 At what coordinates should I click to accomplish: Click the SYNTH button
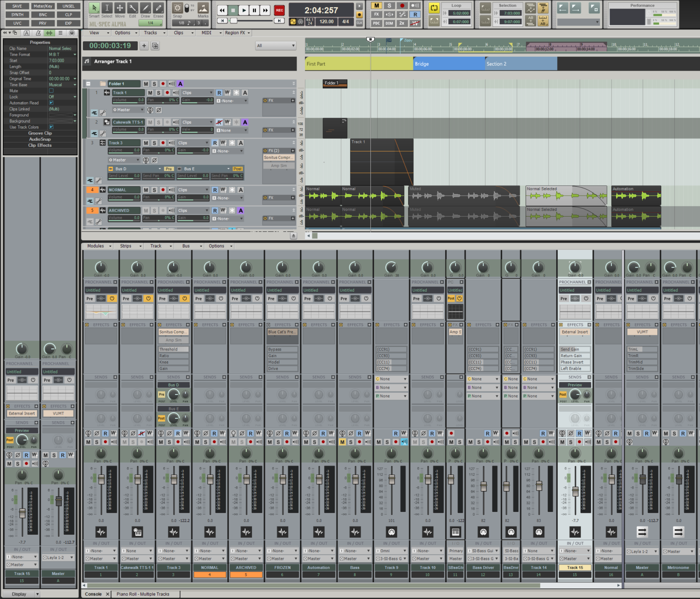[17, 15]
